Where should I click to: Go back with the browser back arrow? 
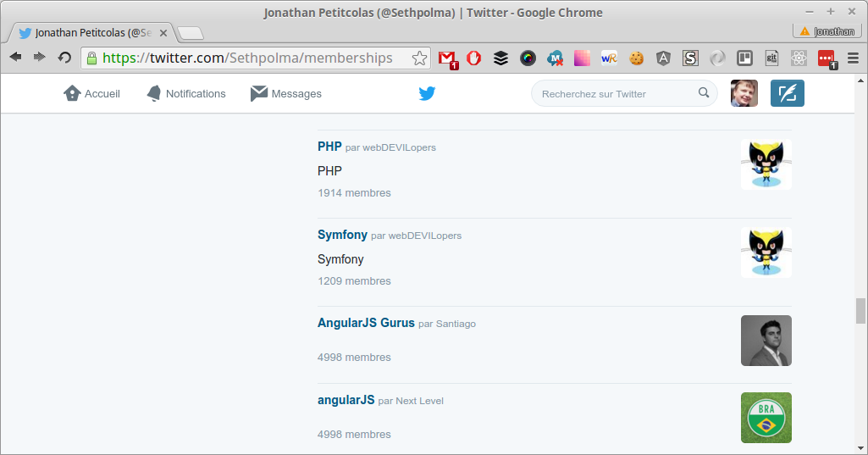tap(15, 57)
